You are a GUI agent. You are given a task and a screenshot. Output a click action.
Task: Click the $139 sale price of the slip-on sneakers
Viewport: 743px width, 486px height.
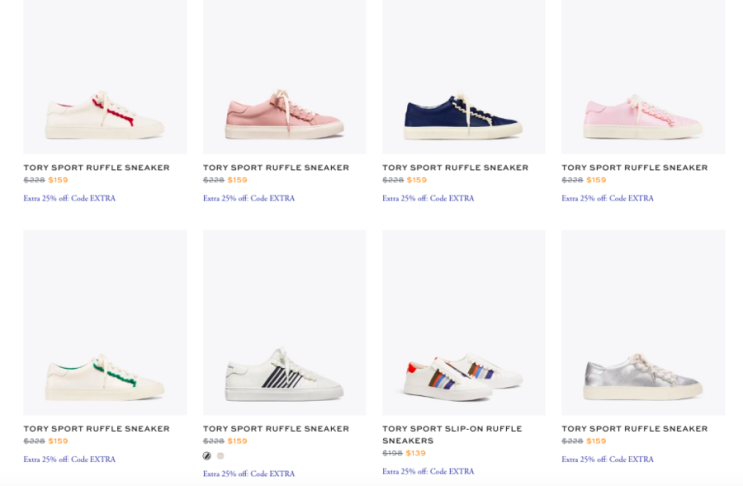point(416,453)
